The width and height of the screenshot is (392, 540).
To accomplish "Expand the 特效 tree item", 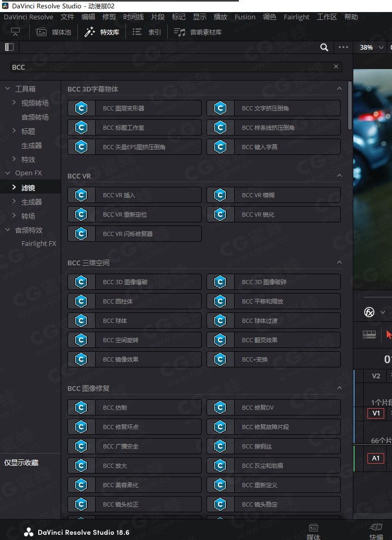I will pyautogui.click(x=14, y=159).
